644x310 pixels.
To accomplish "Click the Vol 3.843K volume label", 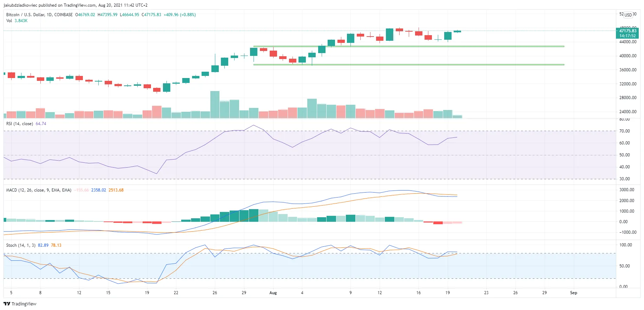I will click(17, 21).
